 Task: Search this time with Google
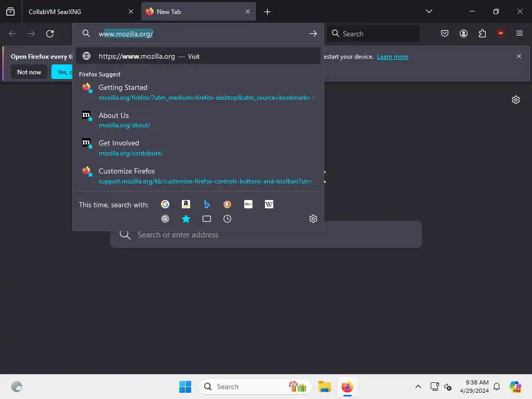165,204
